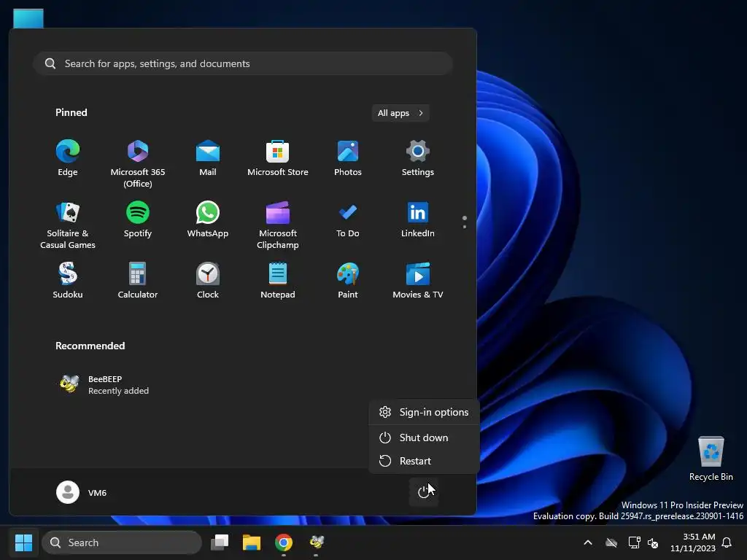Open the Edge pinned app
The width and height of the screenshot is (747, 560).
click(x=68, y=158)
